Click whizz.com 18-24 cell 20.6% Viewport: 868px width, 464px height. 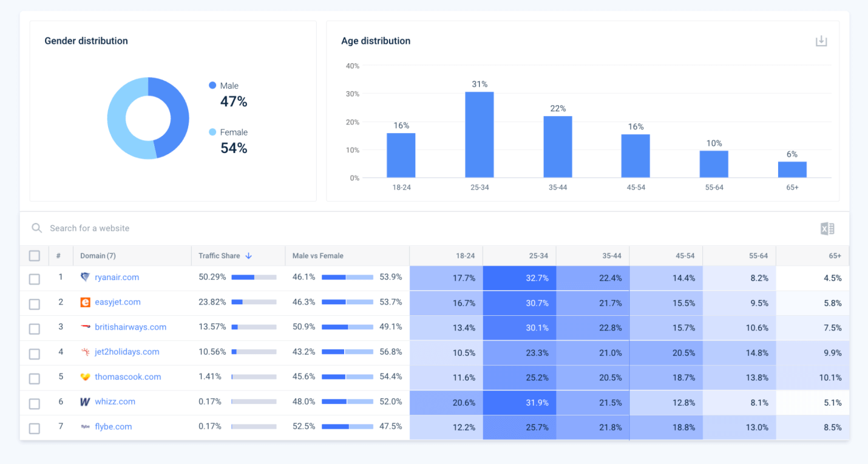coord(446,403)
